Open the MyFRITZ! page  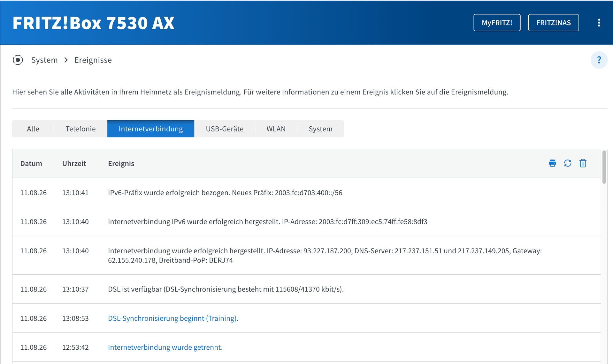coord(497,23)
